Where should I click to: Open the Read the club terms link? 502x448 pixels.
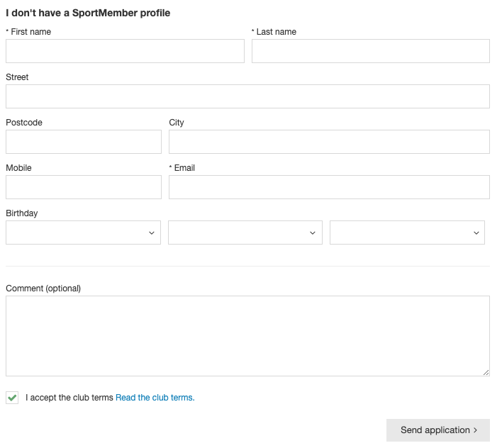[155, 398]
